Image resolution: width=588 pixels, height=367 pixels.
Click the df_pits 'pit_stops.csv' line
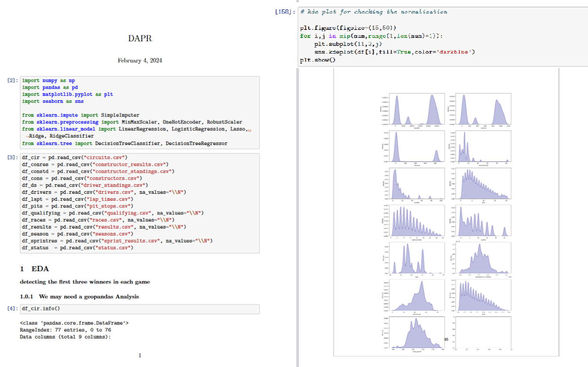(x=78, y=206)
